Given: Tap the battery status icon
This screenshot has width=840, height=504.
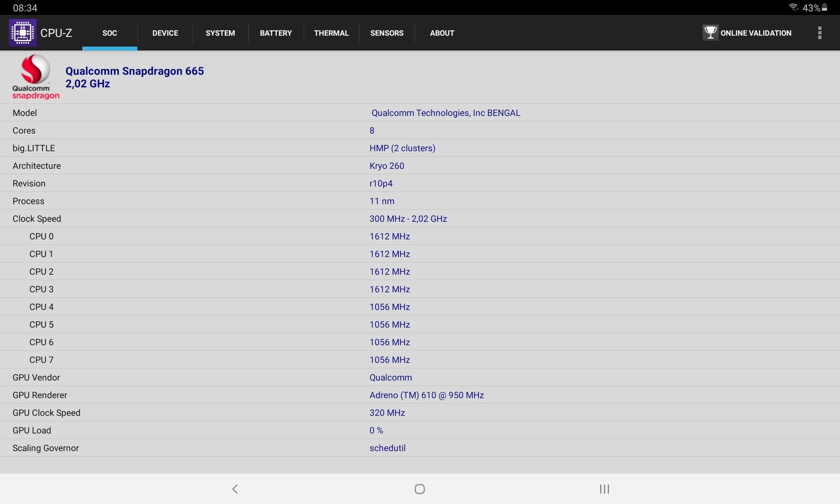Looking at the screenshot, I should pyautogui.click(x=824, y=7).
